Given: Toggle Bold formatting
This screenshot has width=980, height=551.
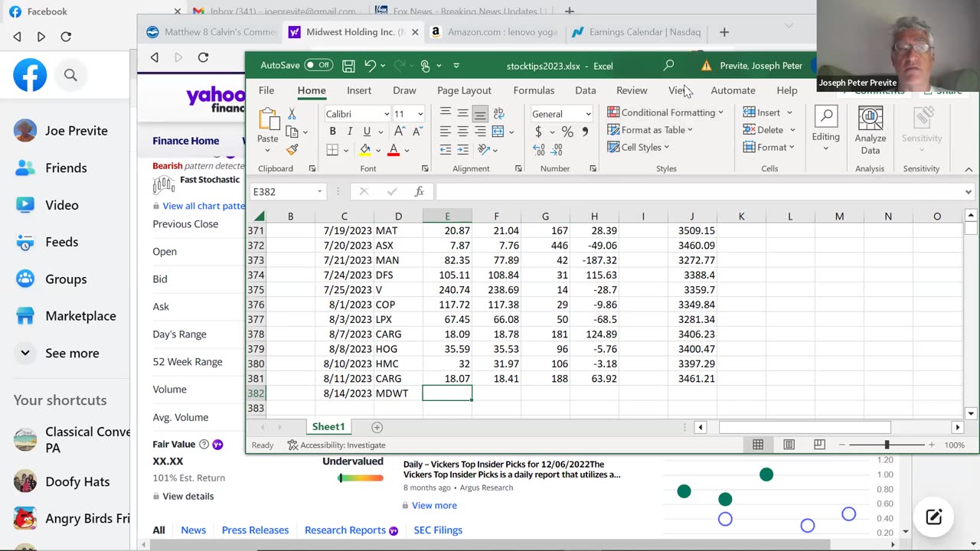Looking at the screenshot, I should coord(332,132).
